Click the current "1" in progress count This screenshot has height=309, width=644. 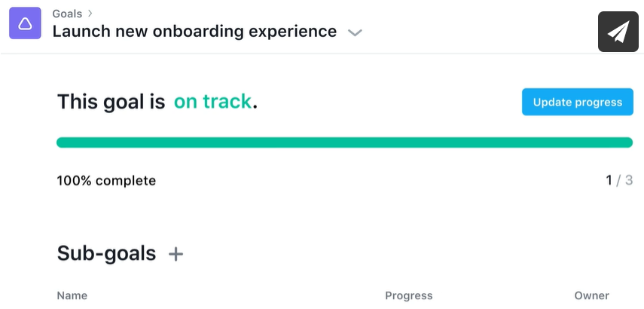click(x=609, y=181)
